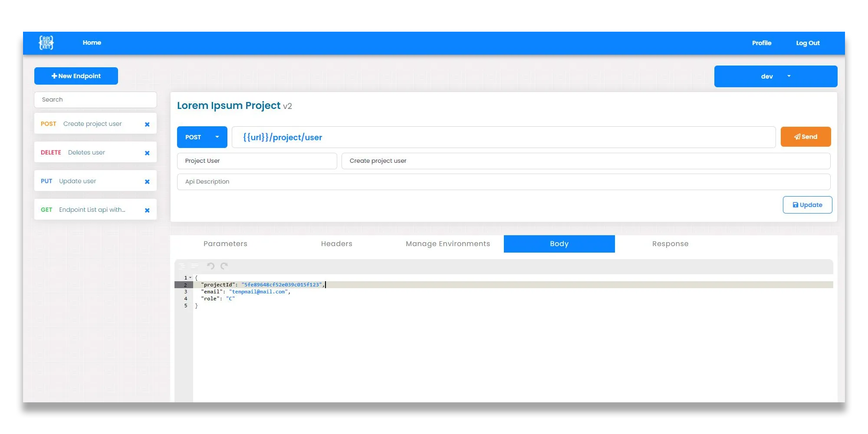Click the undo arrow in the body editor

coord(211,266)
